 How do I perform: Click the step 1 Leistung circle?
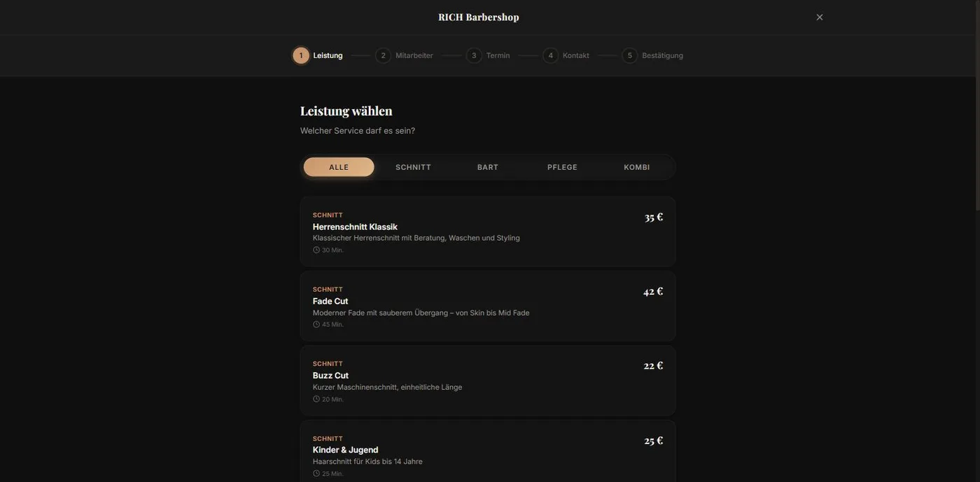point(301,55)
